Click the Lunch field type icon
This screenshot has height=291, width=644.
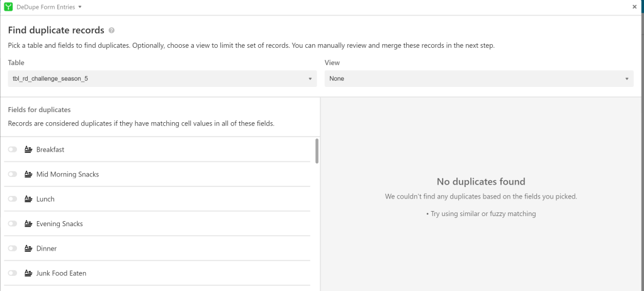point(28,199)
